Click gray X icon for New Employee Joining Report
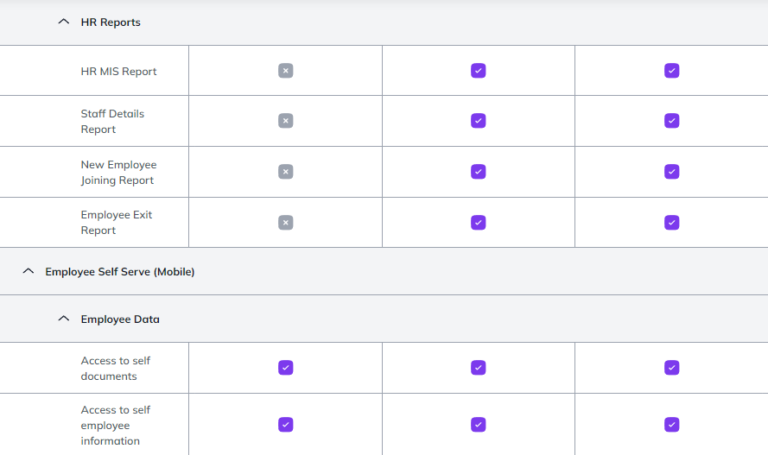This screenshot has width=768, height=455. tap(285, 172)
